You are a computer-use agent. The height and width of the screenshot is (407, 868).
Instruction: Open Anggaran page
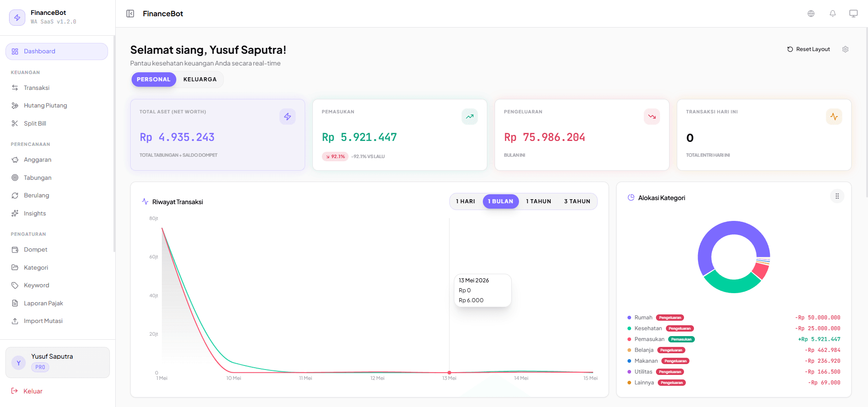57,159
